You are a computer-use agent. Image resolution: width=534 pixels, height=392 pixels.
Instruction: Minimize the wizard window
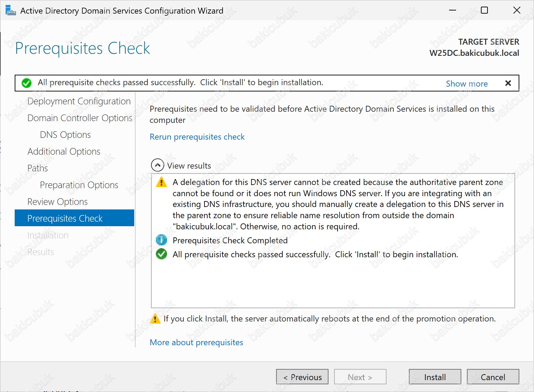(453, 10)
